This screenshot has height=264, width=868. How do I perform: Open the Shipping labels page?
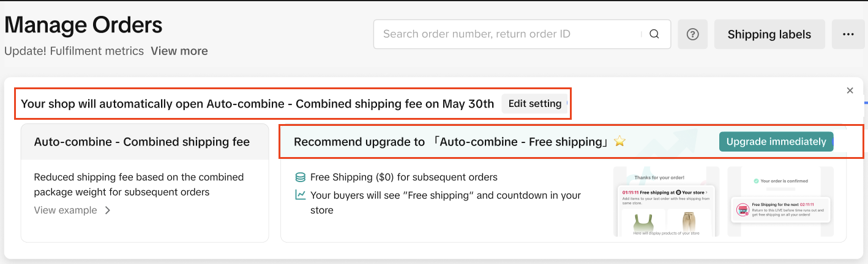(769, 34)
